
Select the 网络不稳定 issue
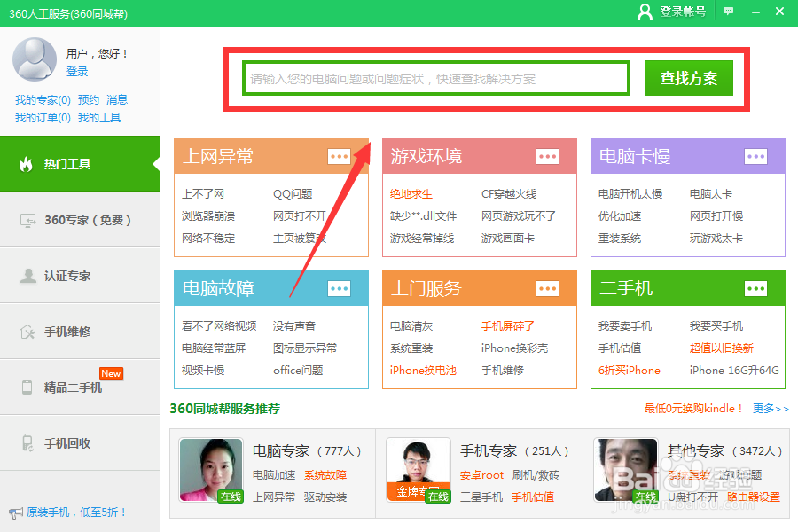[x=208, y=239]
